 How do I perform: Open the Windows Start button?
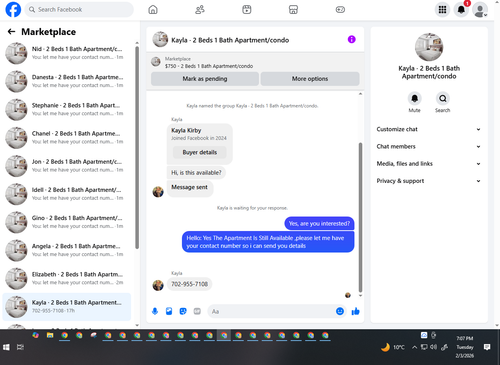coord(6,347)
